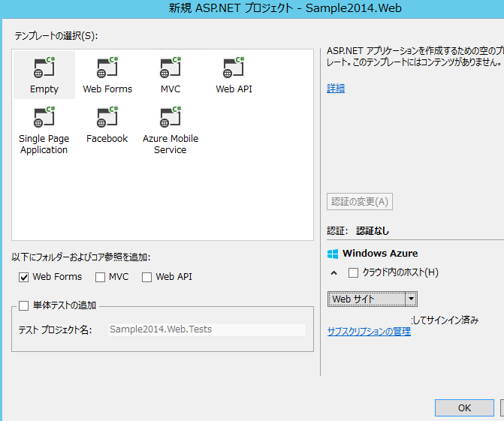This screenshot has height=421, width=504.
Task: Click the test project name field
Action: click(x=207, y=329)
